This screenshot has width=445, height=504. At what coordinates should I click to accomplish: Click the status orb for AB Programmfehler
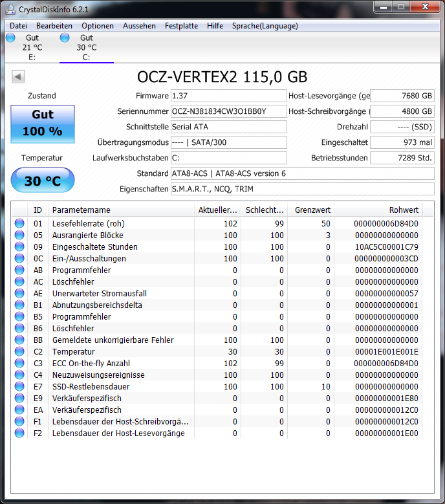click(19, 270)
